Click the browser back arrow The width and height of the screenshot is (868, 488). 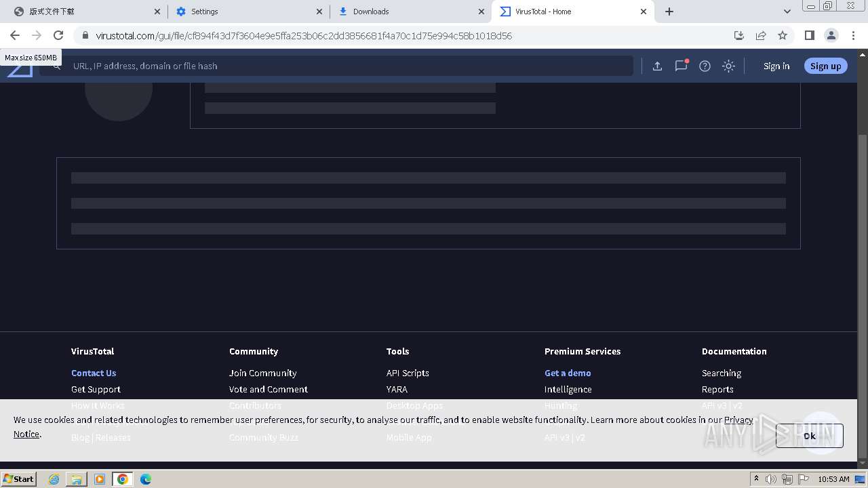[15, 35]
